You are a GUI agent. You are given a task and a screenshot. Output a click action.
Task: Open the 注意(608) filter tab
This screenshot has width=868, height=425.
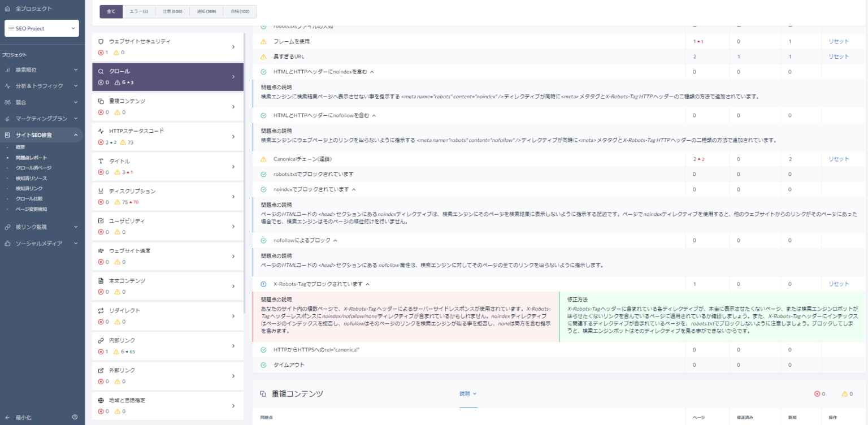pos(172,11)
